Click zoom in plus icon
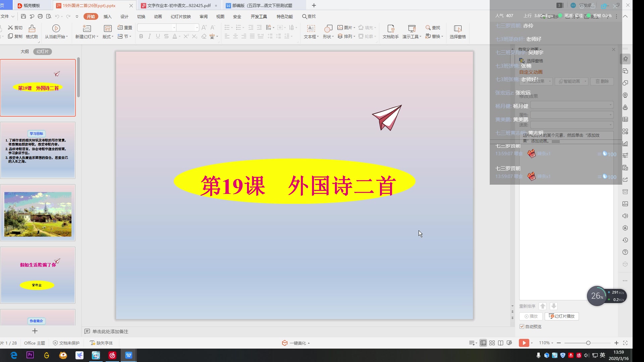Image resolution: width=644 pixels, height=362 pixels. [616, 343]
